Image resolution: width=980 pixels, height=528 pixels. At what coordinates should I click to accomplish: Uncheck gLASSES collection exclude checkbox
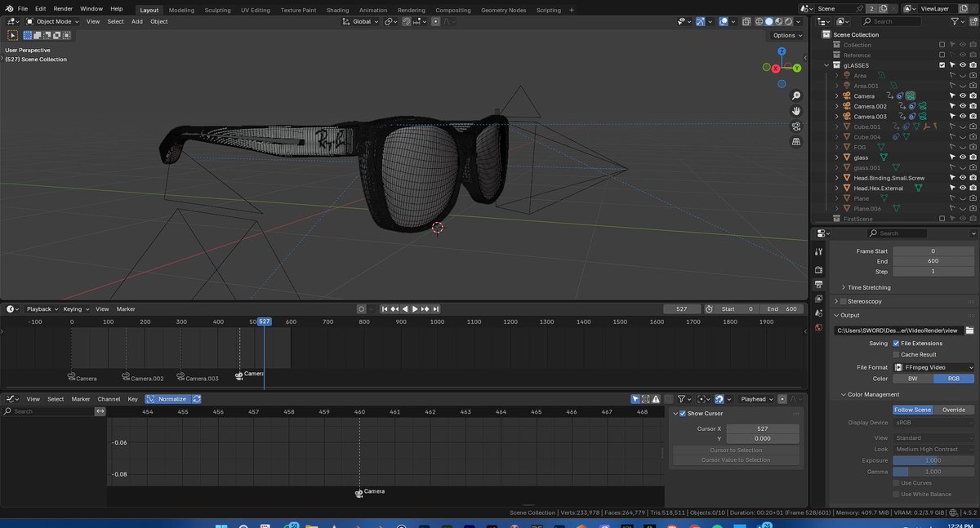pyautogui.click(x=942, y=65)
